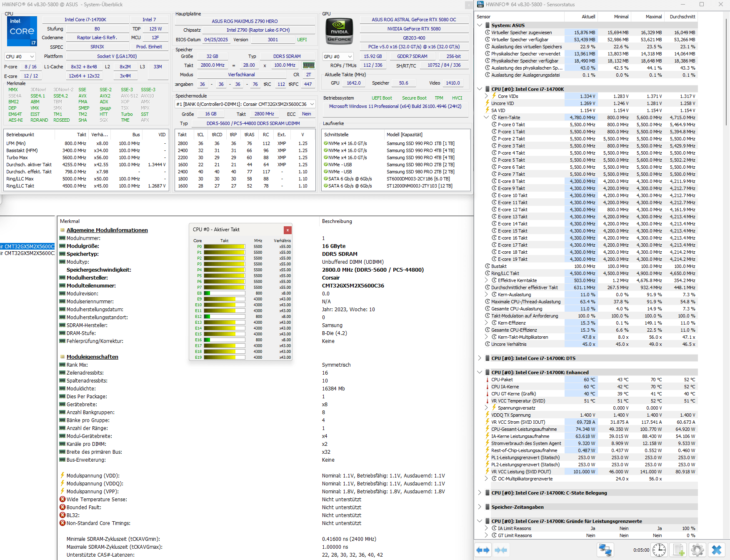Click the Intel Core i7-14700K name field
Screen dimensions: 730x560
pyautogui.click(x=85, y=20)
